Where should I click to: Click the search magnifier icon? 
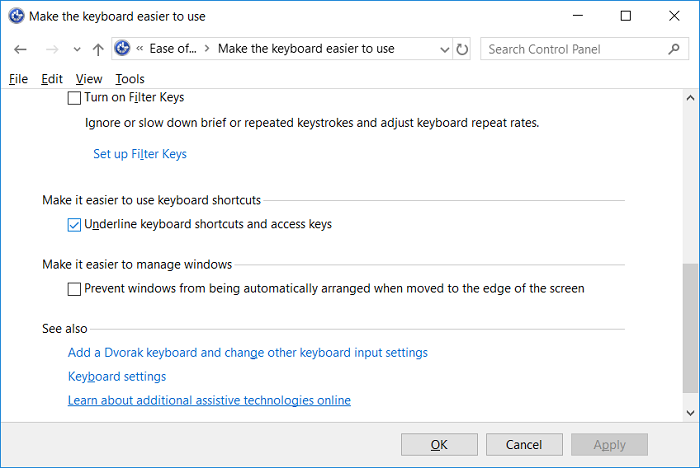click(x=674, y=49)
